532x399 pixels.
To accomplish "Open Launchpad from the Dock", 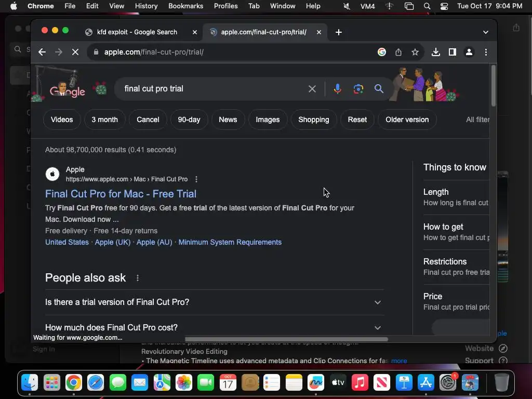I will [x=51, y=383].
